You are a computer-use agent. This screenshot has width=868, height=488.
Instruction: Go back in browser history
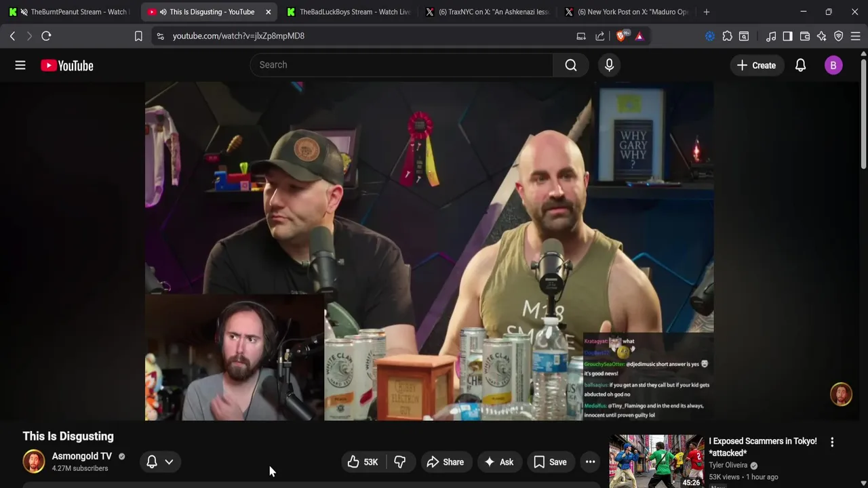(12, 36)
